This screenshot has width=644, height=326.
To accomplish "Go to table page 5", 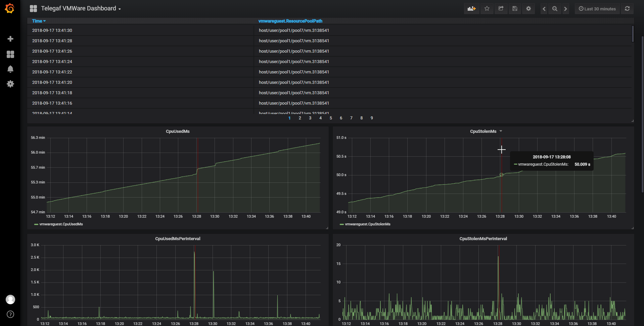I will pos(331,118).
